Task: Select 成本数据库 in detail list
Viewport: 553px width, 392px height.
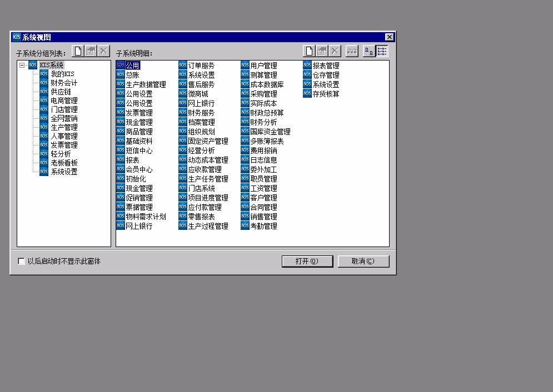Action: (x=267, y=84)
